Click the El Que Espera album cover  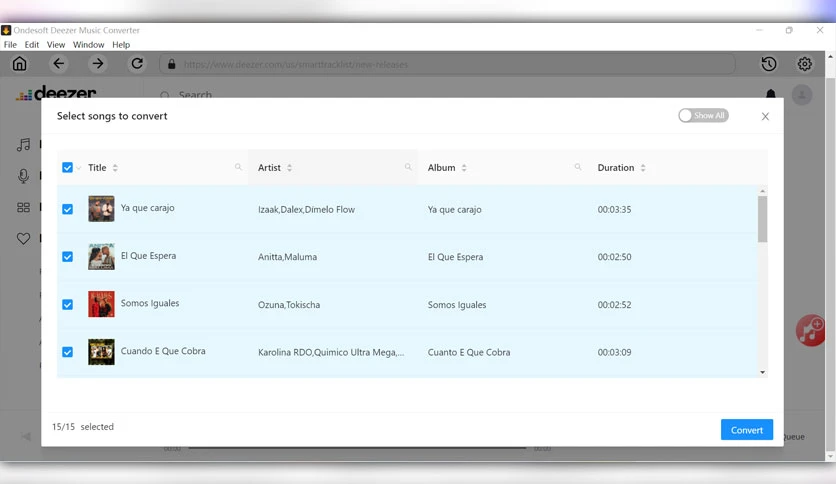click(x=101, y=256)
